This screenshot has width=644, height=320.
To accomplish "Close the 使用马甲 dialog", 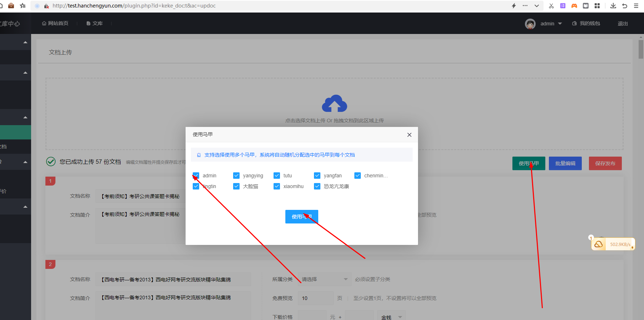I will pos(409,135).
